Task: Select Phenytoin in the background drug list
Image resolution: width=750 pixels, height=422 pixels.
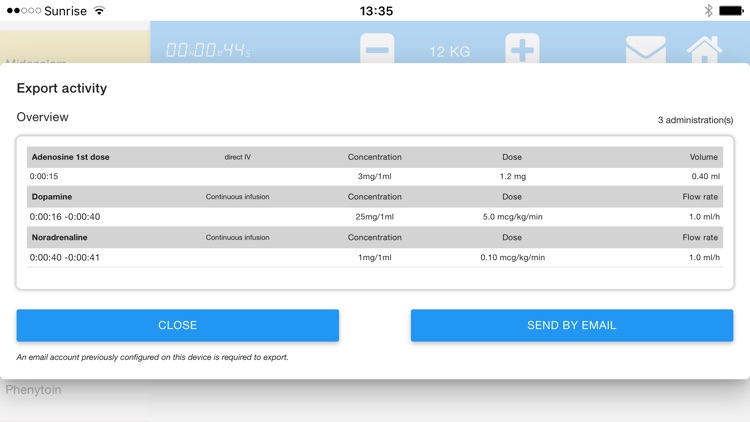Action: [33, 390]
